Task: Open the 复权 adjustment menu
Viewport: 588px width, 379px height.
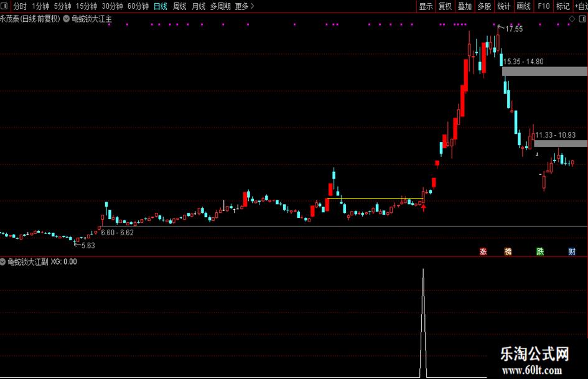Action: point(445,6)
